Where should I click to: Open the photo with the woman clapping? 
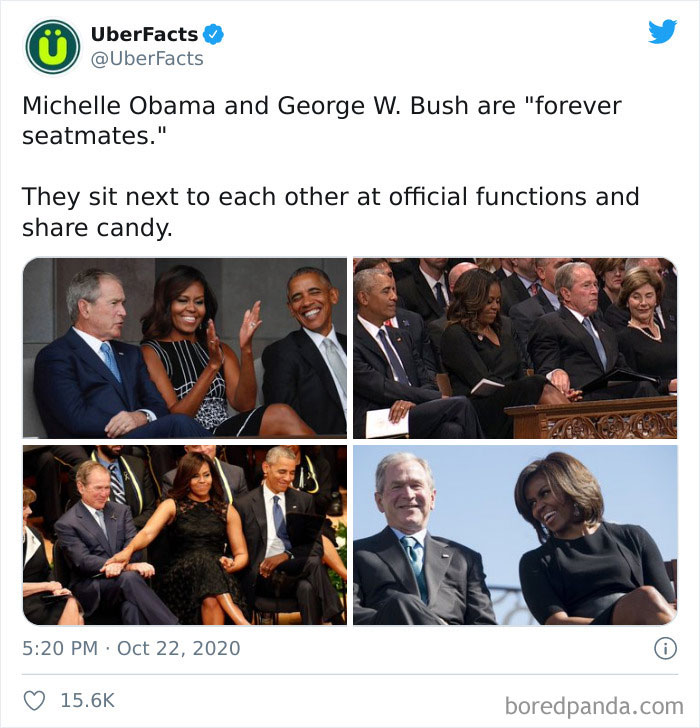[185, 348]
